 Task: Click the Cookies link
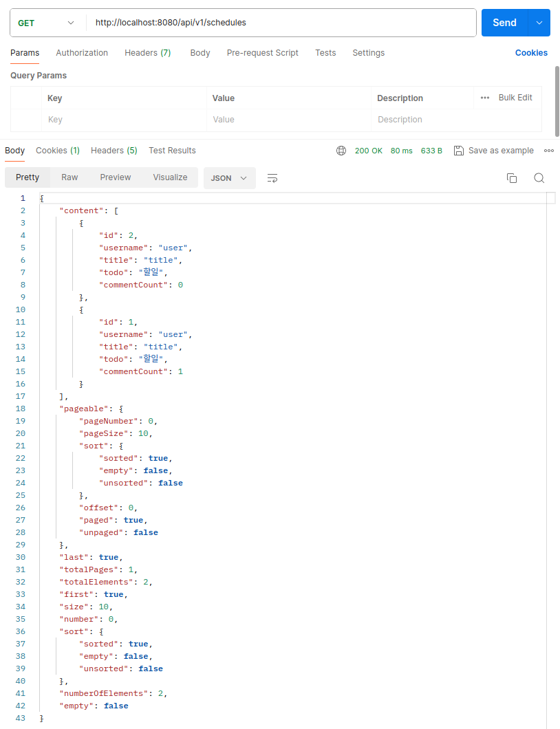(531, 53)
